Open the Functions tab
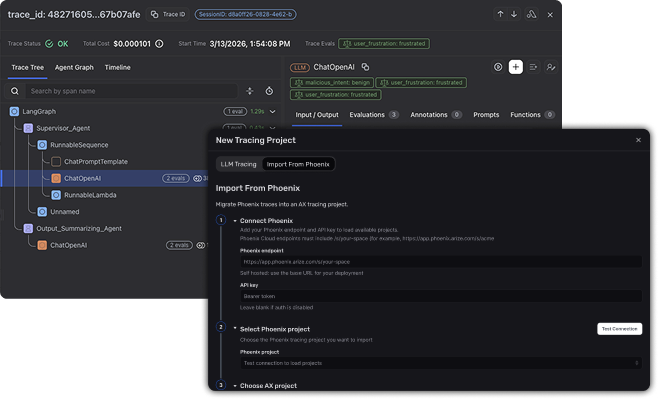Screen dimensions: 658x399 pos(533,115)
